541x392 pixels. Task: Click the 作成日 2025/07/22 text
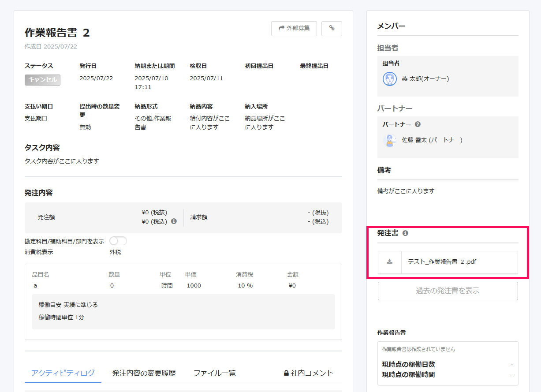click(x=51, y=46)
